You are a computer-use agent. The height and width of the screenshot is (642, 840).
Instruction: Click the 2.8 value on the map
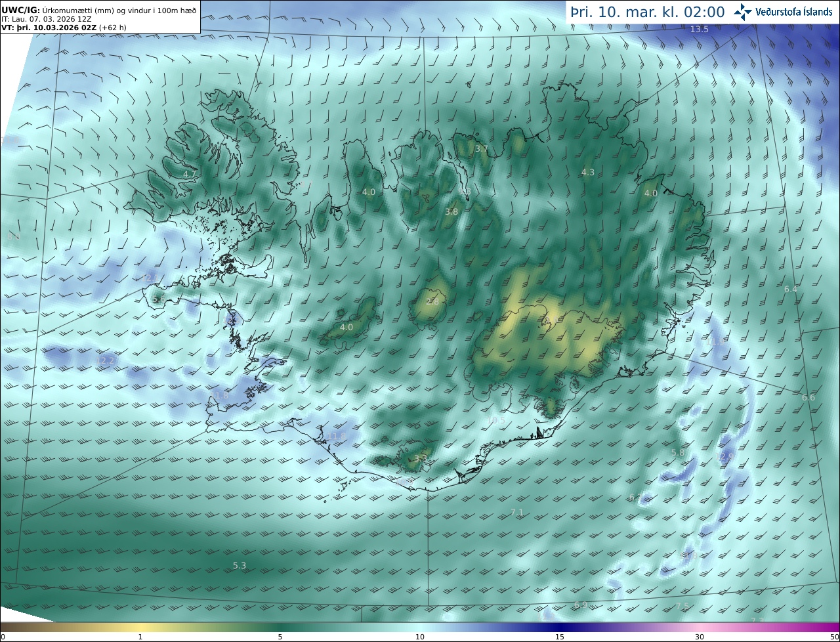point(432,302)
